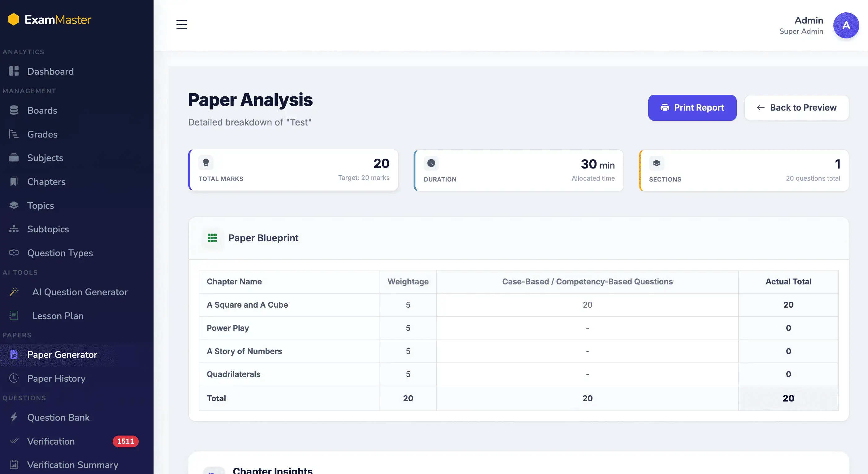
Task: Select the Power Play chapter row
Action: pyautogui.click(x=519, y=328)
